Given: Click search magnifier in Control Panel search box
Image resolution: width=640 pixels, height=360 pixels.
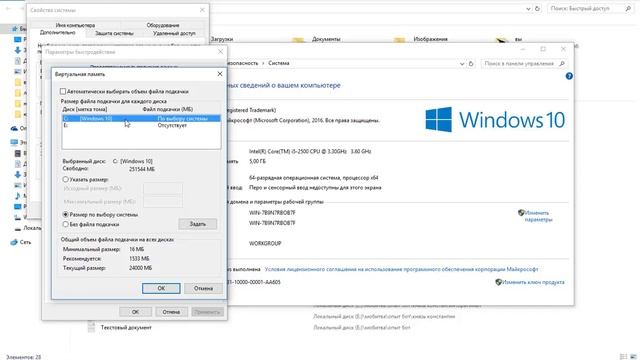Looking at the screenshot, I should click(x=562, y=64).
